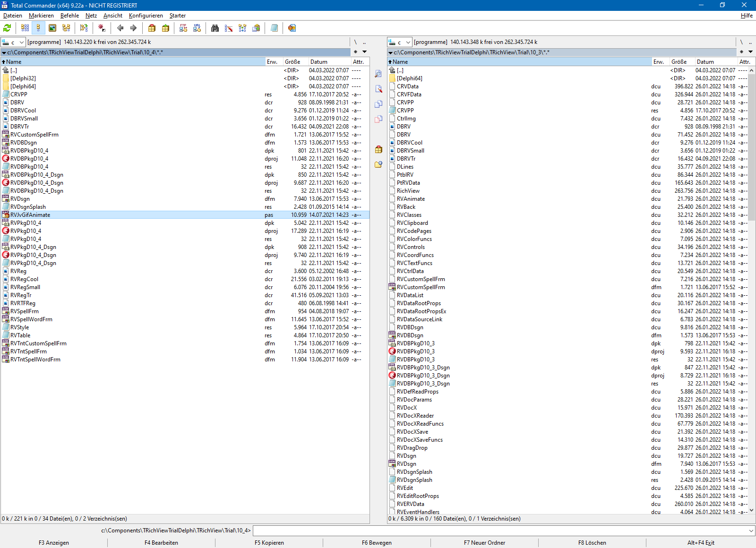Select RVJvGifAnimate file in left panel

tap(185, 215)
